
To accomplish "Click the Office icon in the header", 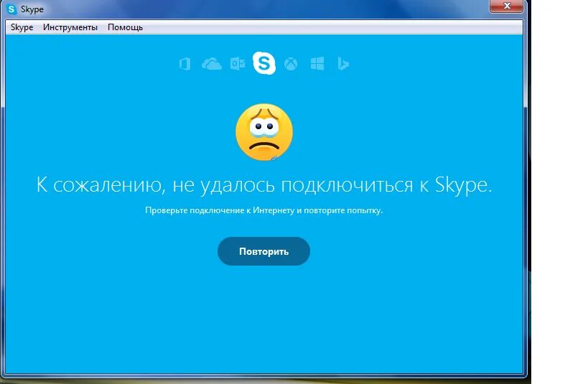I will coord(185,64).
